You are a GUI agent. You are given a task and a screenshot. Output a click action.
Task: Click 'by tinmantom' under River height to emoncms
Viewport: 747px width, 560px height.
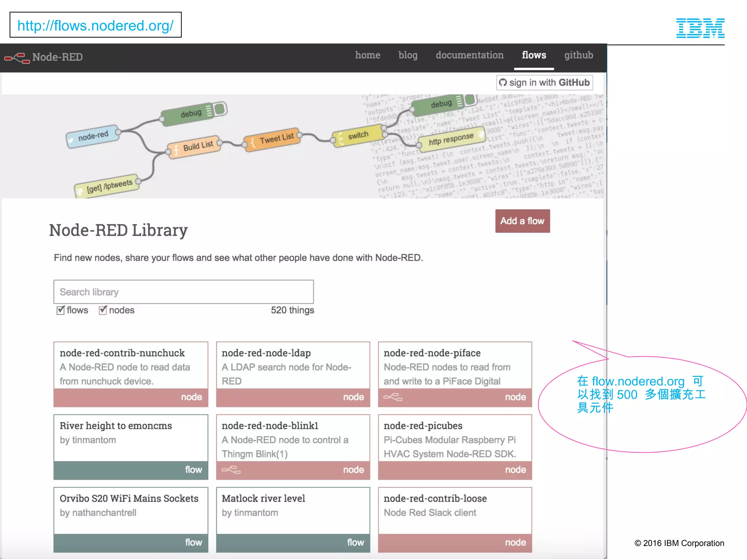88,440
